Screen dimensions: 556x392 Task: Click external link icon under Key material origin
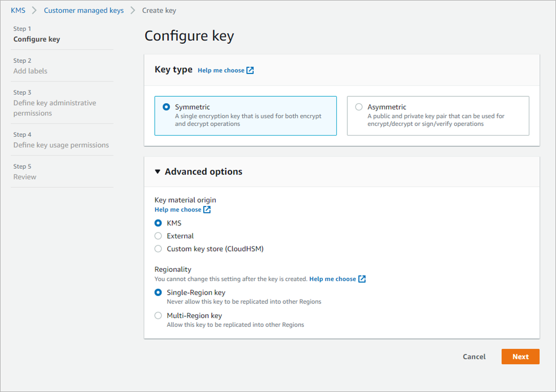(x=207, y=210)
